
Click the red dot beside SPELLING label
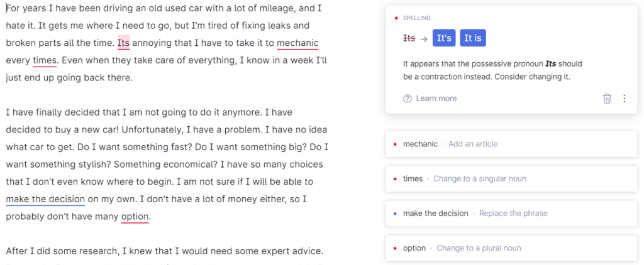(396, 18)
